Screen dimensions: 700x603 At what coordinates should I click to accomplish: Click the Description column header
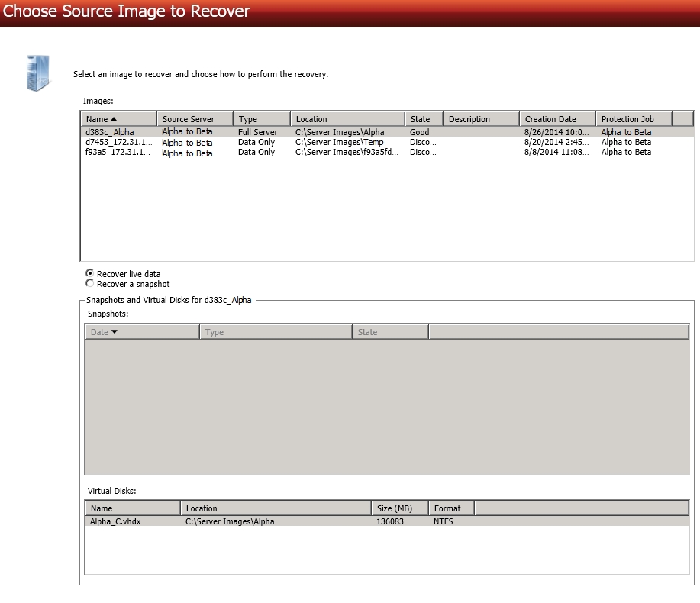click(480, 119)
